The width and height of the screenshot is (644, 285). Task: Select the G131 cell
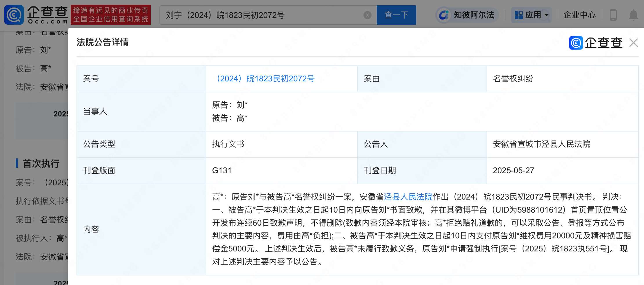[x=282, y=171]
